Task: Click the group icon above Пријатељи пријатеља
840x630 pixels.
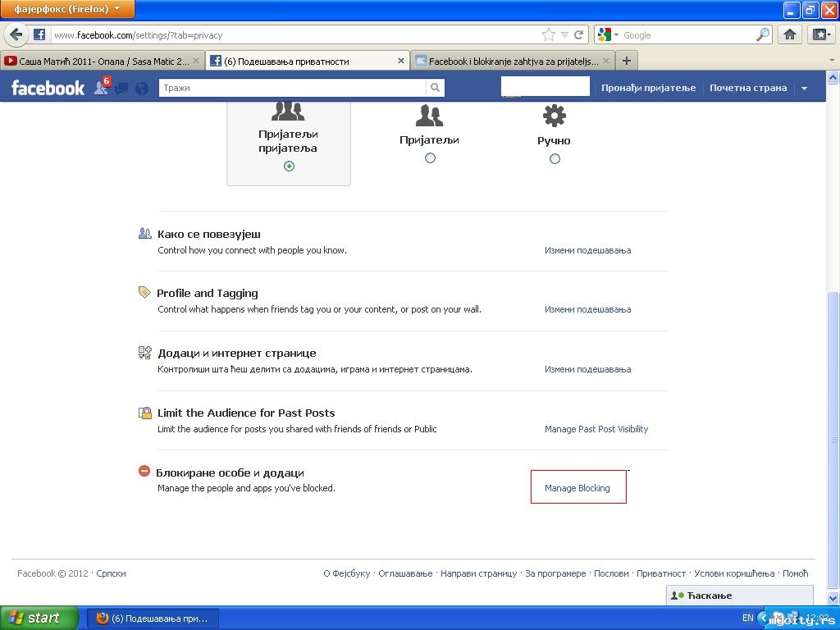Action: [x=288, y=111]
